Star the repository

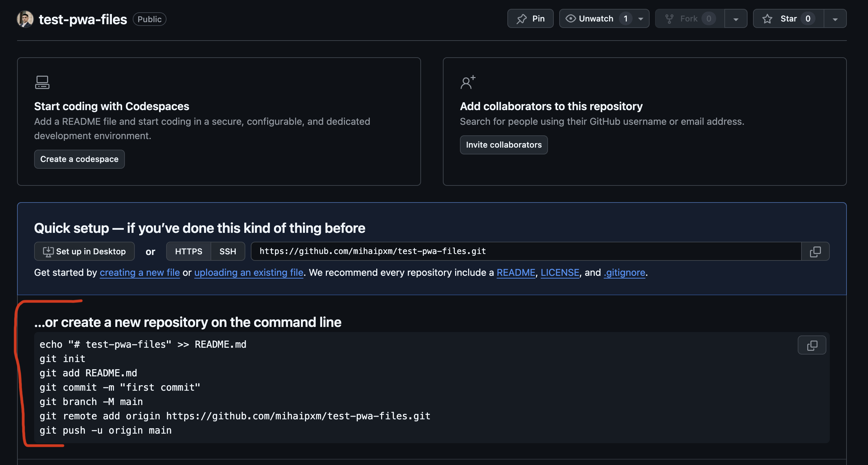[x=788, y=18]
